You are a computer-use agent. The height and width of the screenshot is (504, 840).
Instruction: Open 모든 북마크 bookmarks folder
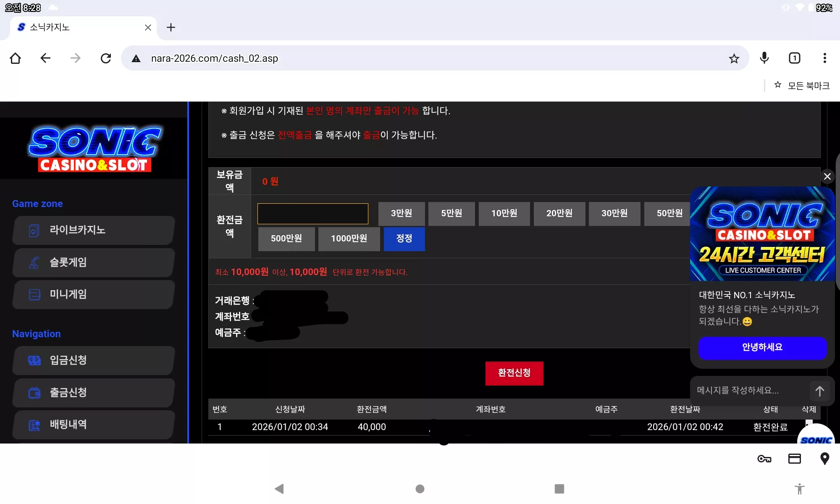tap(802, 86)
